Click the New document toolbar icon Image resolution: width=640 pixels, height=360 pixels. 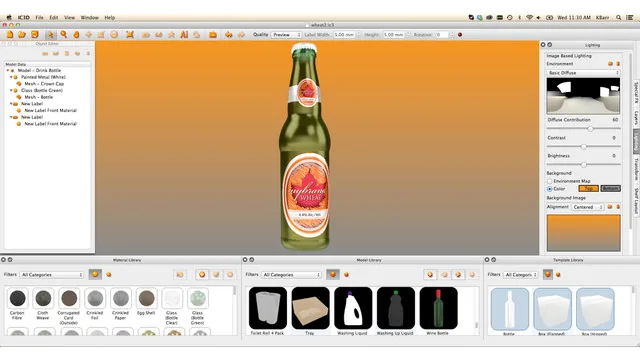point(9,35)
